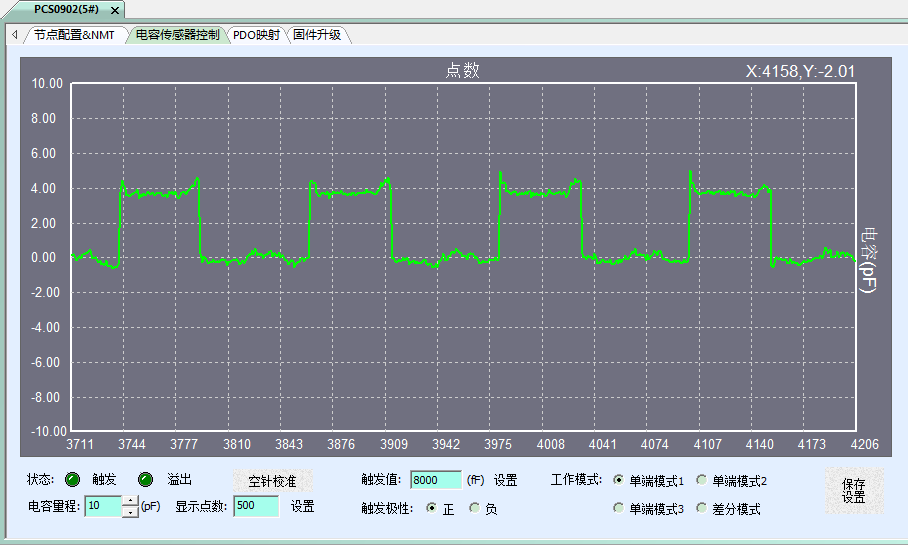Decrease 电容量程 with the down arrow
The height and width of the screenshot is (545, 908).
pyautogui.click(x=130, y=512)
